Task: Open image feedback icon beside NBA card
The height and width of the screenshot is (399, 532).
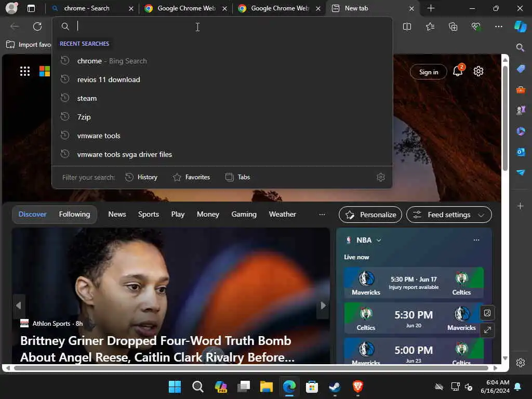Action: tap(487, 313)
